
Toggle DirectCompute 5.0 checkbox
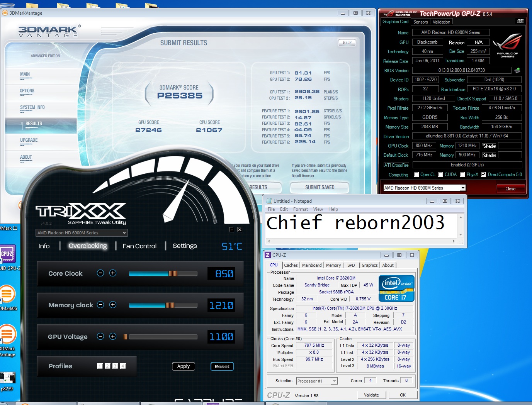(x=483, y=175)
